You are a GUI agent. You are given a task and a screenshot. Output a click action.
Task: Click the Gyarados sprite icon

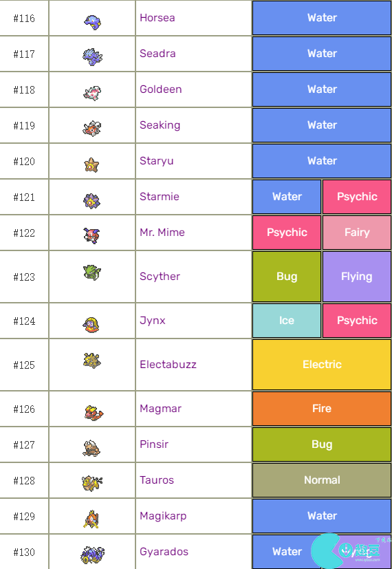click(x=92, y=555)
